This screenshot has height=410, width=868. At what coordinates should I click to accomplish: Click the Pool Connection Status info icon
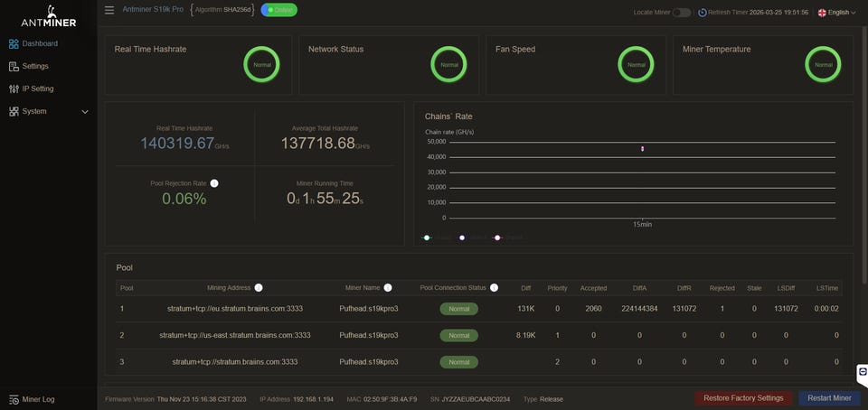click(494, 288)
